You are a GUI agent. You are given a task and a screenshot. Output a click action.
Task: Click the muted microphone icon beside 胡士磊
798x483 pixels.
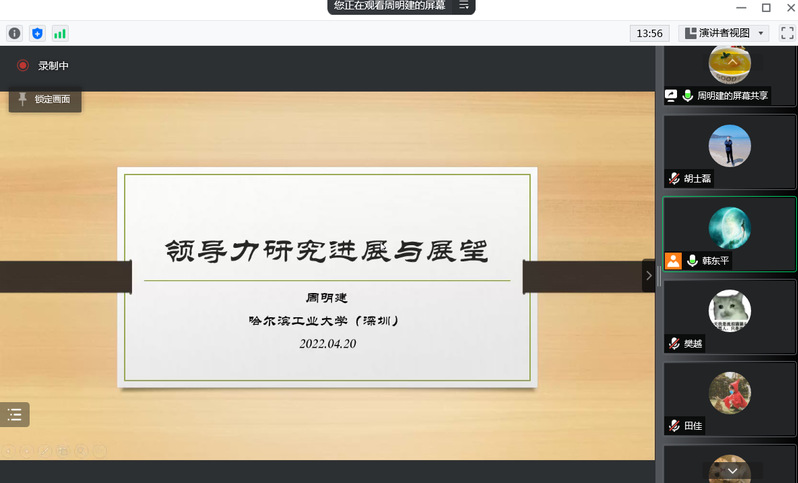[x=674, y=178]
